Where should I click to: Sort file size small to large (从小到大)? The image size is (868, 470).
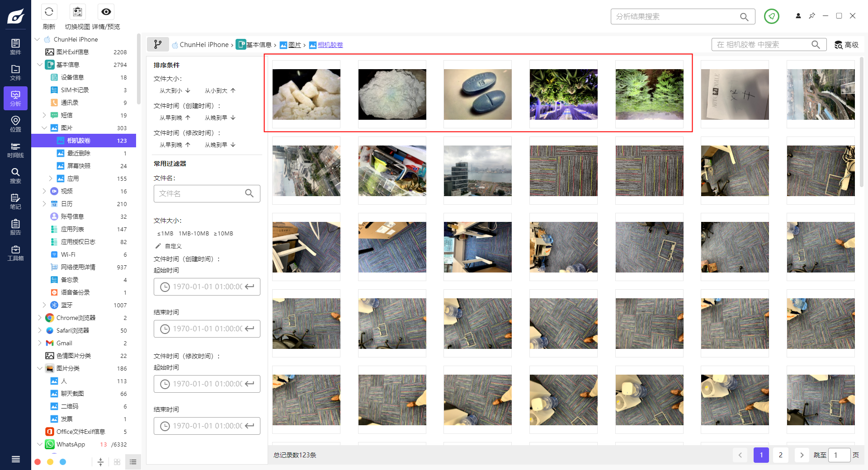[x=220, y=91]
